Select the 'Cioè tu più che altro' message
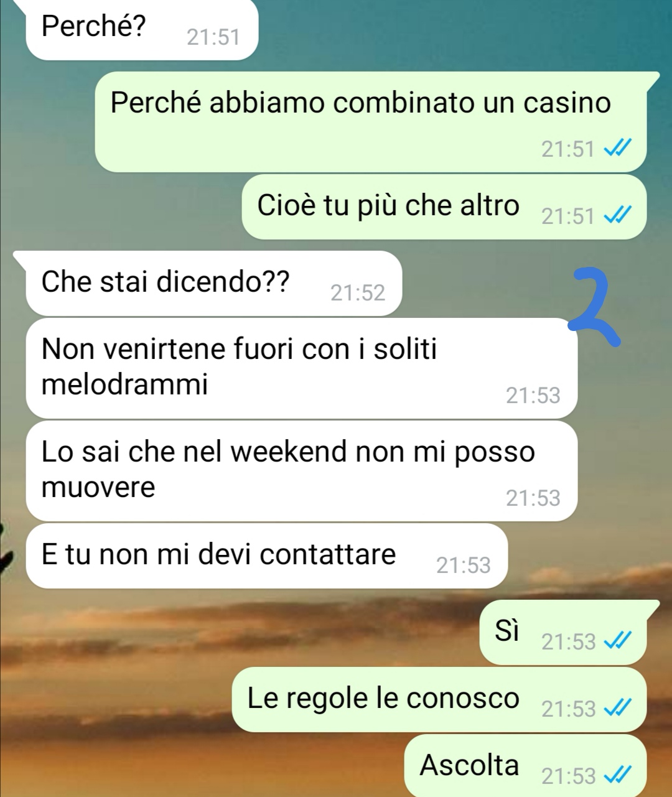The image size is (672, 797). (x=444, y=207)
